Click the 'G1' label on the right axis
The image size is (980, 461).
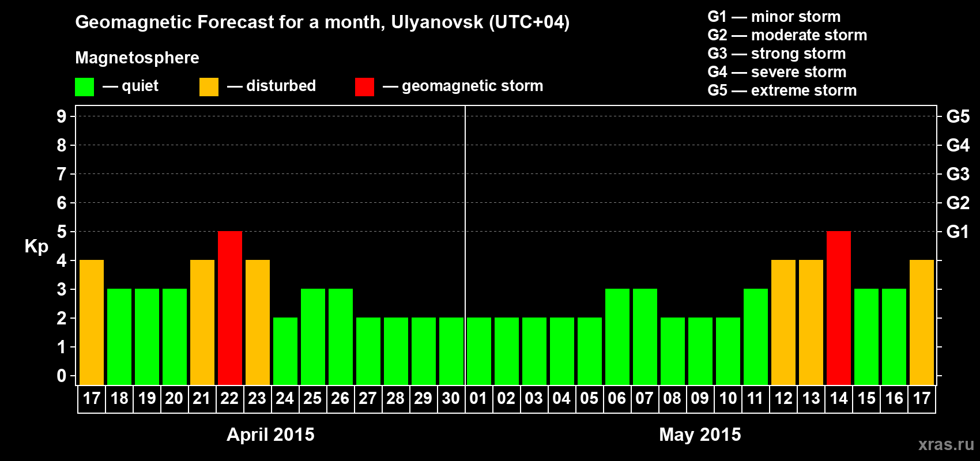(x=958, y=232)
